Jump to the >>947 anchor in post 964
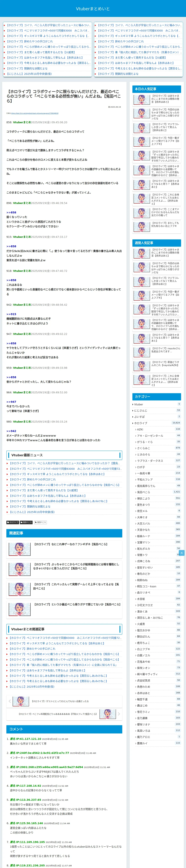 11,402
